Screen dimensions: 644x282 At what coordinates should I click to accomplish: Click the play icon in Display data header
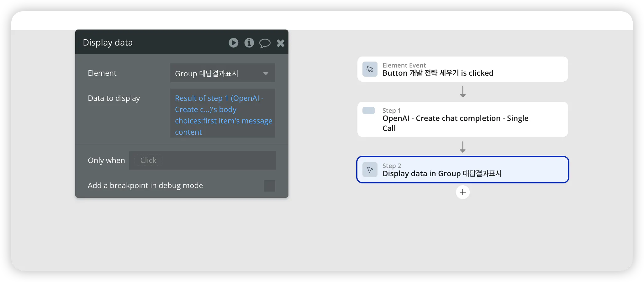(233, 43)
